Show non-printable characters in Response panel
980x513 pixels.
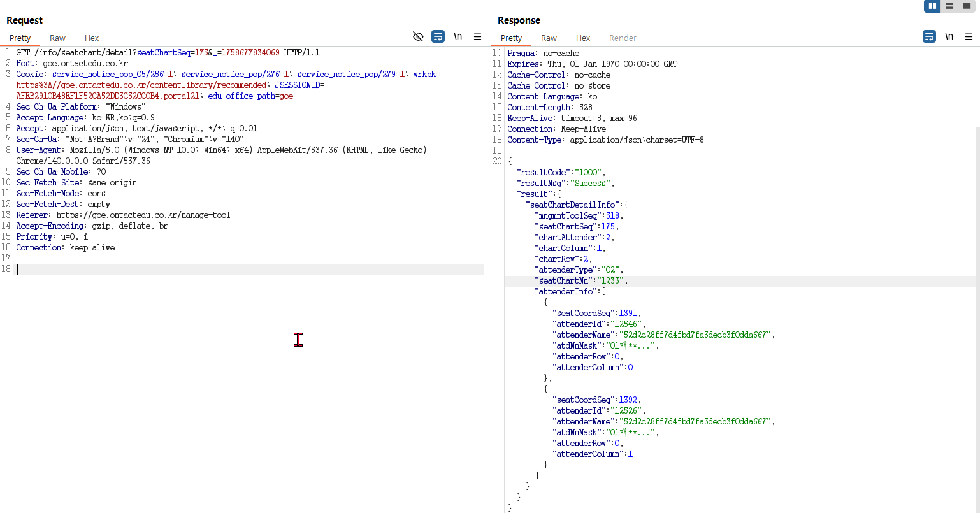pos(949,36)
